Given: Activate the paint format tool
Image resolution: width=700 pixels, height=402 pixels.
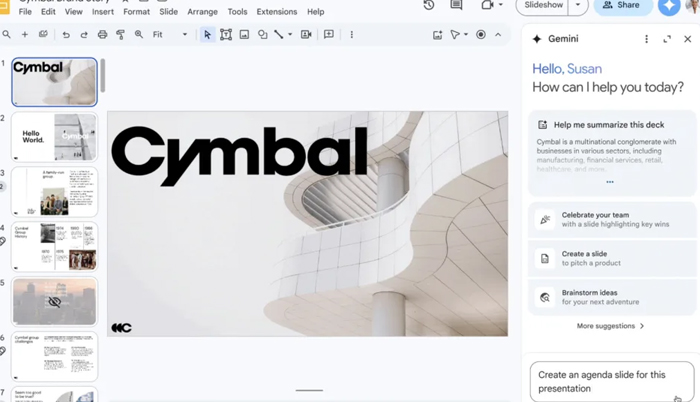Looking at the screenshot, I should click(120, 34).
